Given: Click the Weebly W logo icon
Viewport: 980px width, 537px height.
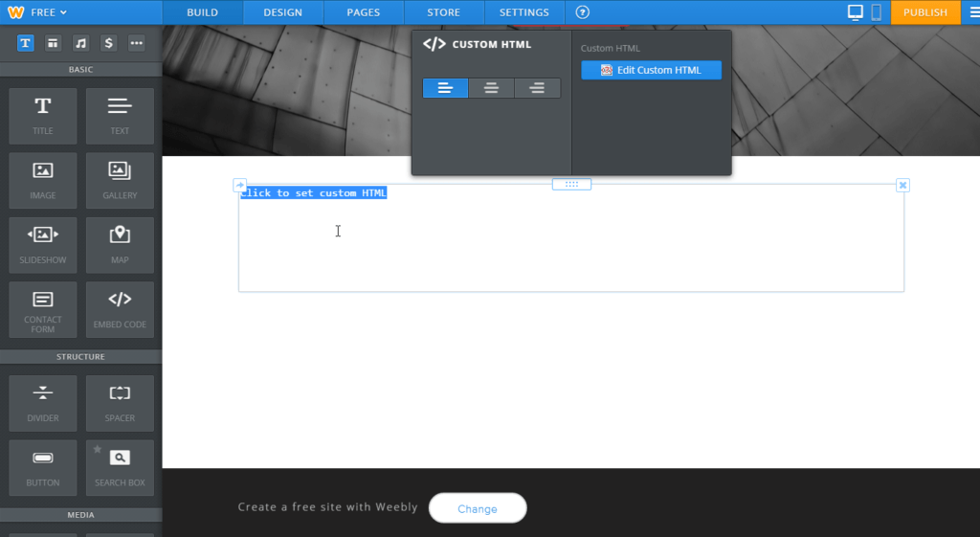Looking at the screenshot, I should [x=15, y=12].
